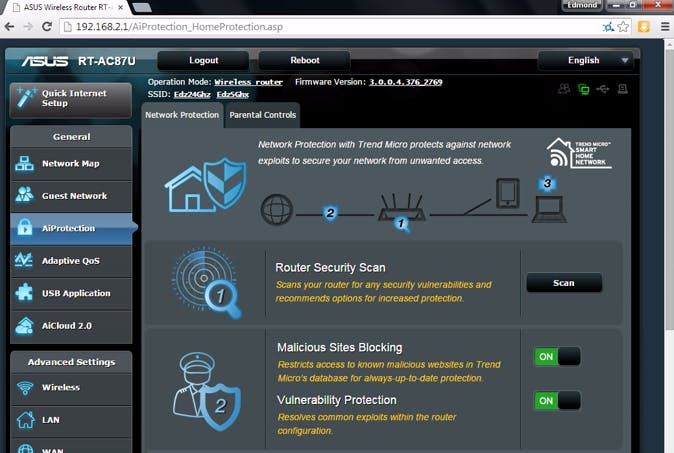Click the tablet icon in the diagram

pyautogui.click(x=508, y=193)
